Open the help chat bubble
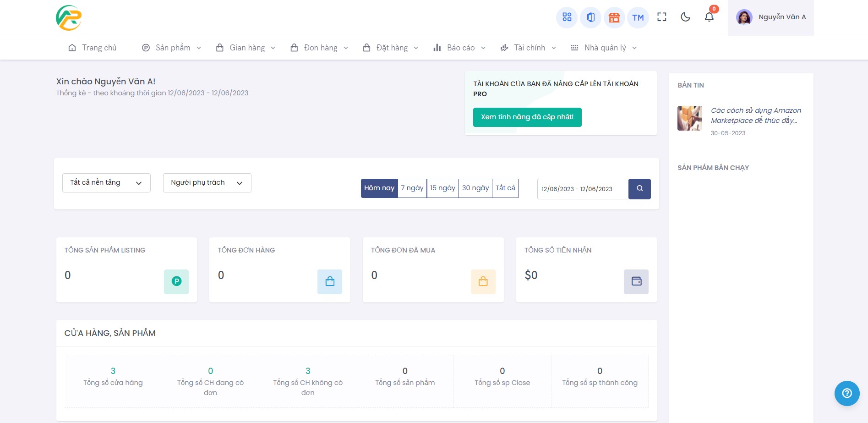868x423 pixels. (x=847, y=393)
